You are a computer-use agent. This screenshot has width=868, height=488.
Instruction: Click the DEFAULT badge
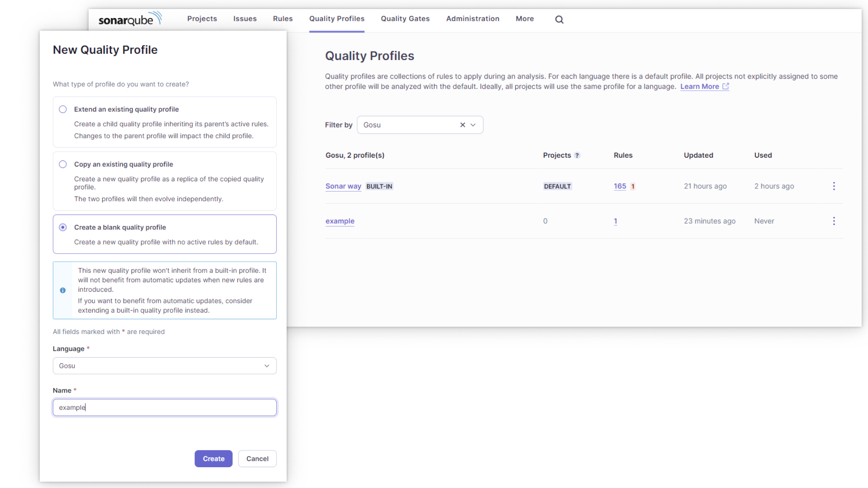557,187
